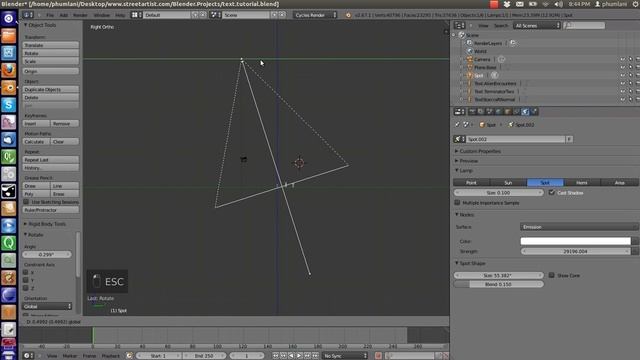
Task: Open the Ubuntu Dash home button
Action: [x=9, y=18]
